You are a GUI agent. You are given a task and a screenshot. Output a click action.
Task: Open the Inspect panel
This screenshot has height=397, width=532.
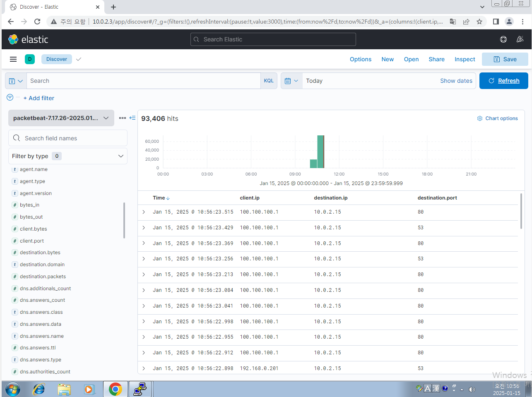click(465, 59)
